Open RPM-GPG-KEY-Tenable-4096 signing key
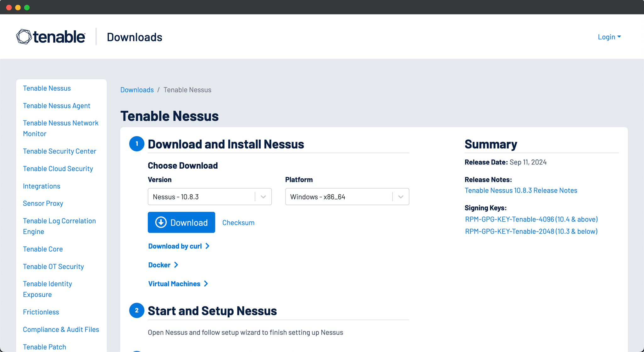The image size is (644, 352). tap(531, 219)
